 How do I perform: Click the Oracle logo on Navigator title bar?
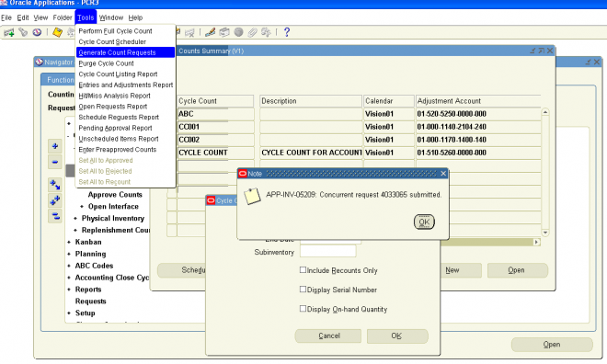pos(40,62)
